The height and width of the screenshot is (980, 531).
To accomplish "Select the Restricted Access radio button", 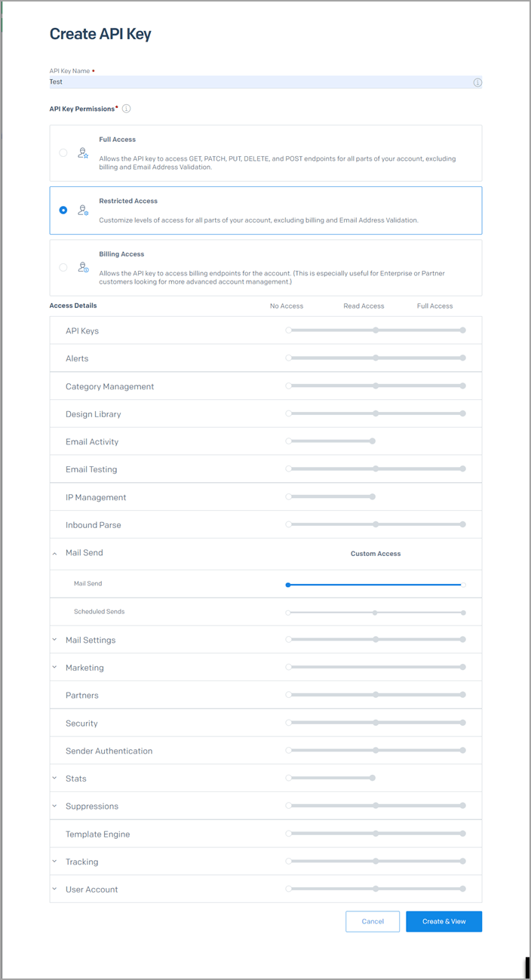I will (63, 210).
